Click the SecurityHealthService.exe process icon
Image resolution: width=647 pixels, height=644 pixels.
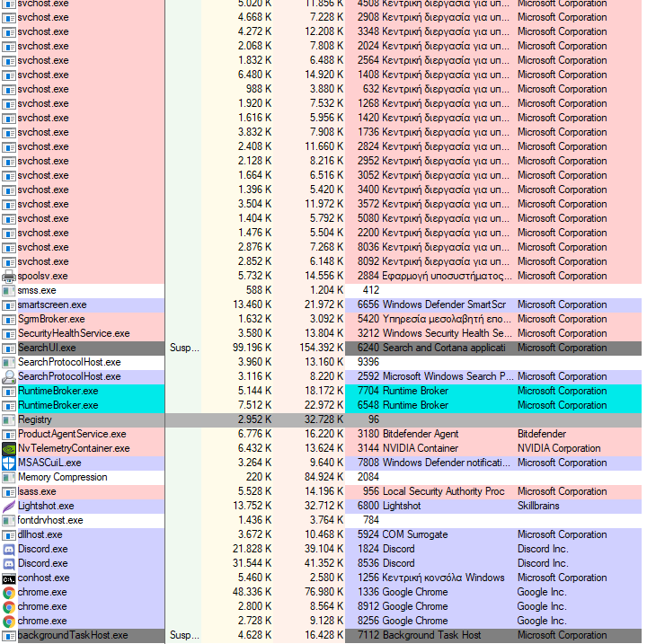point(9,334)
